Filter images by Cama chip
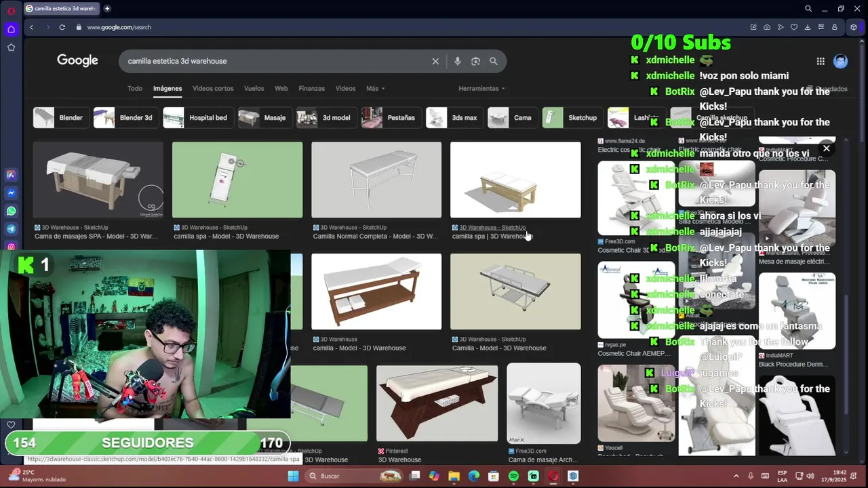 (512, 117)
